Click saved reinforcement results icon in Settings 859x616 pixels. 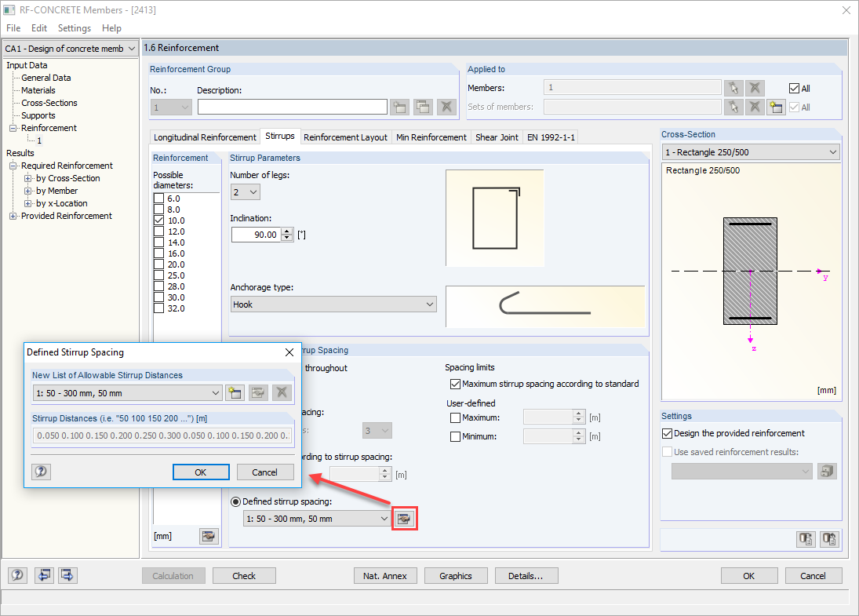pos(827,472)
